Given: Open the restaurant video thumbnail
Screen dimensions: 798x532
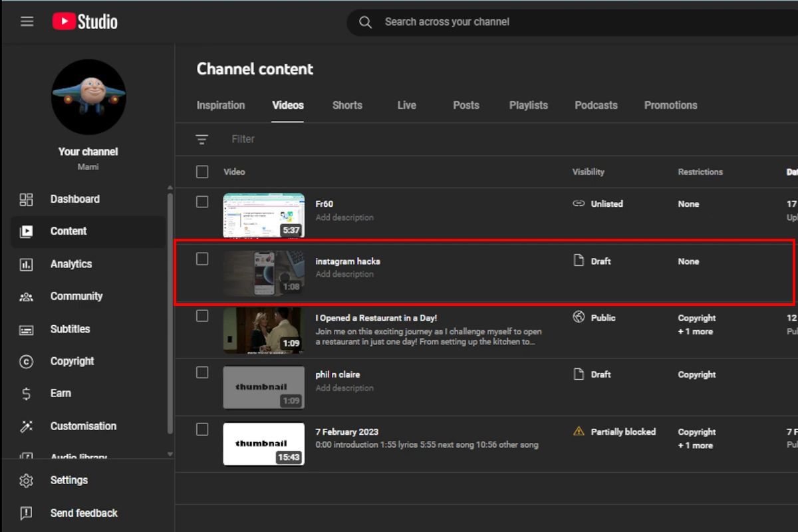Looking at the screenshot, I should tap(264, 330).
